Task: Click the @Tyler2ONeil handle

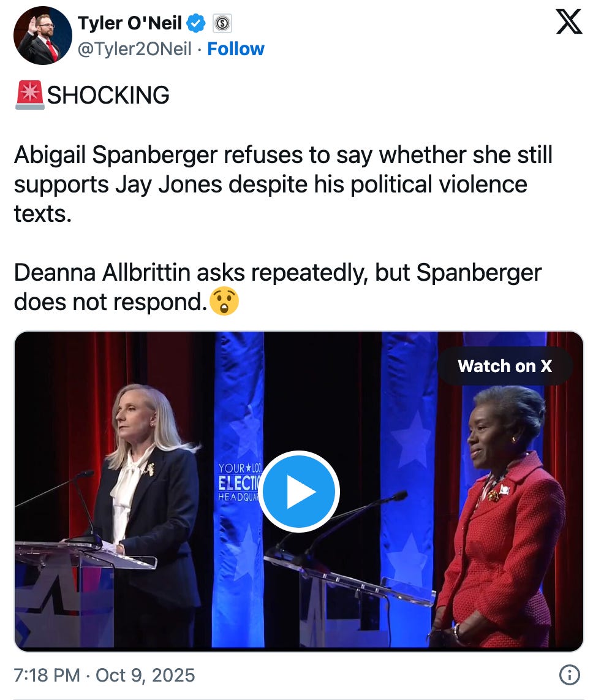Action: (x=134, y=48)
